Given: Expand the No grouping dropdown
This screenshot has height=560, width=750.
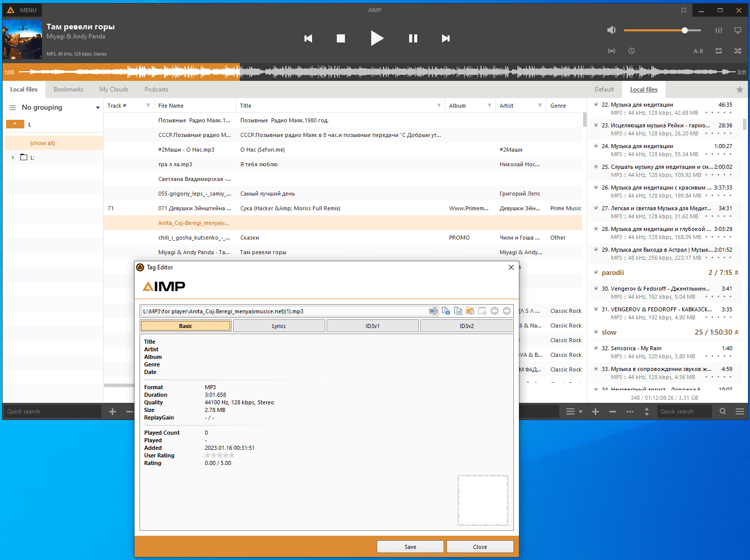Looking at the screenshot, I should (x=98, y=108).
